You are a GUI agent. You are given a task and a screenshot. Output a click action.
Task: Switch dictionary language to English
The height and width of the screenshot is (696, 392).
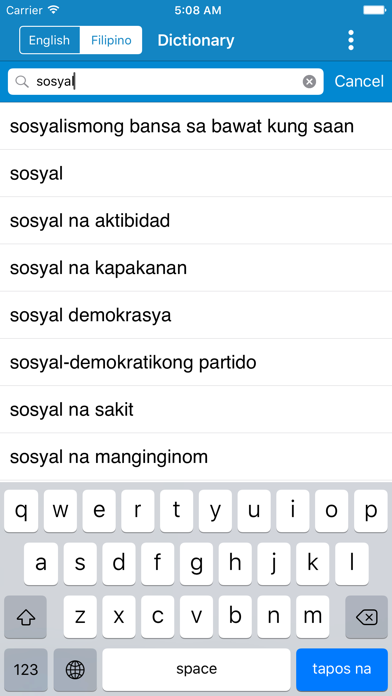(x=49, y=40)
